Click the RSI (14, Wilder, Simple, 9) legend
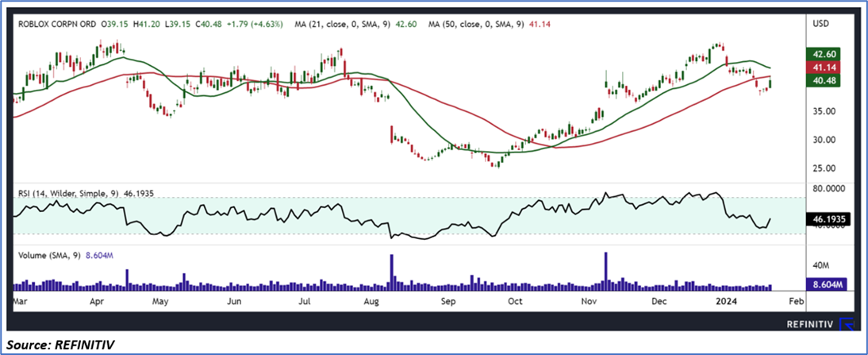The width and height of the screenshot is (868, 355). (68, 193)
